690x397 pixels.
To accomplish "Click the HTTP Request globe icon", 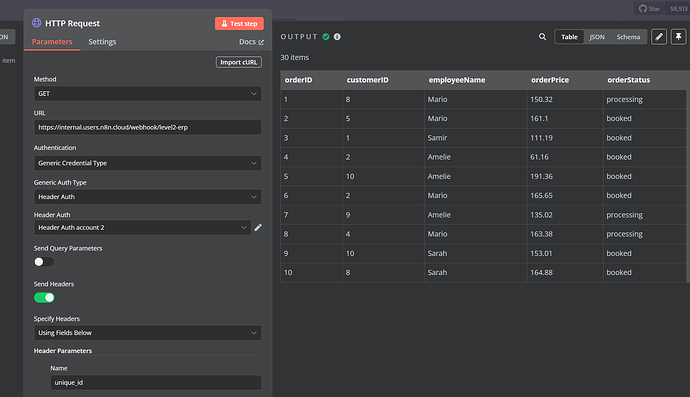I will [x=37, y=23].
